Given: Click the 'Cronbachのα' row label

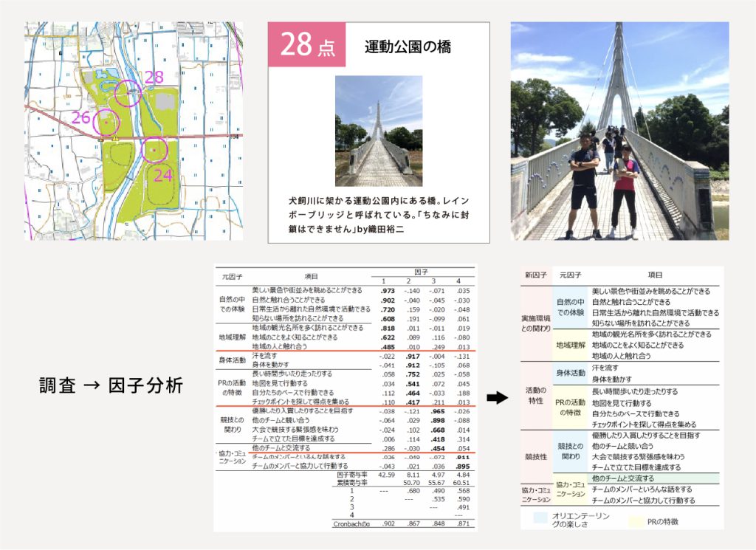Looking at the screenshot, I should point(351,523).
